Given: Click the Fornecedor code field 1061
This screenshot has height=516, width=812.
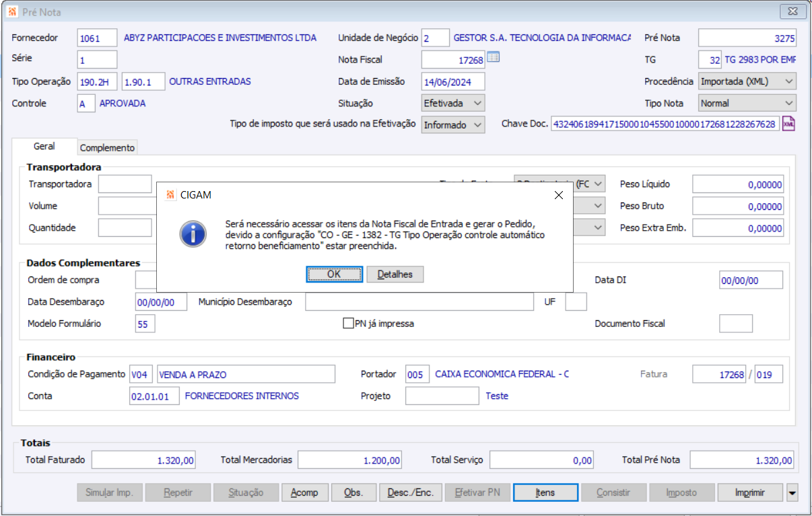Looking at the screenshot, I should pos(97,38).
